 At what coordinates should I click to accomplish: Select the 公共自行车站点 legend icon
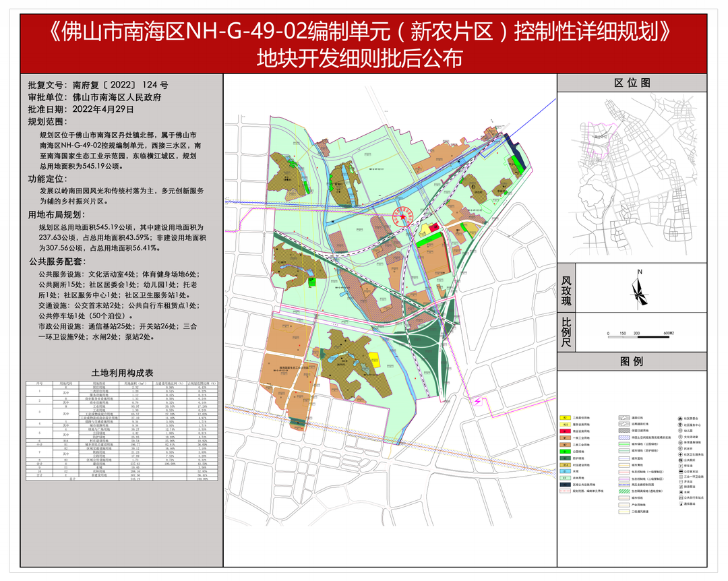tap(681, 497)
